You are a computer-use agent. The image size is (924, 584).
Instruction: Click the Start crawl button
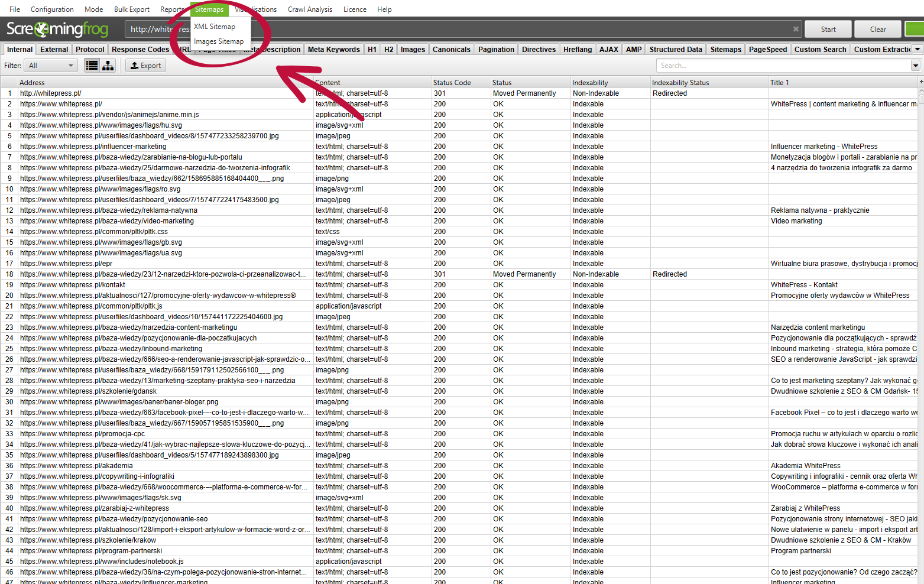[x=828, y=29]
